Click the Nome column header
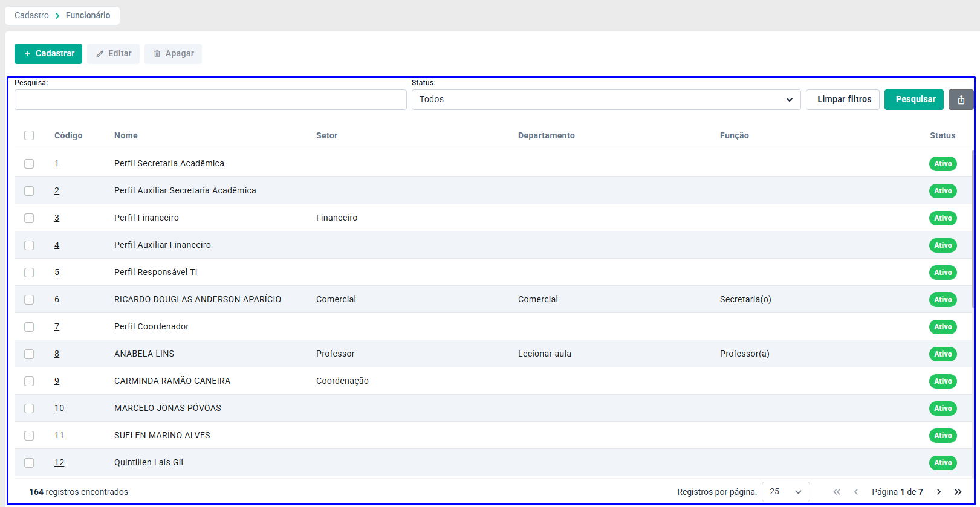Viewport: 980px width, 507px height. click(126, 135)
